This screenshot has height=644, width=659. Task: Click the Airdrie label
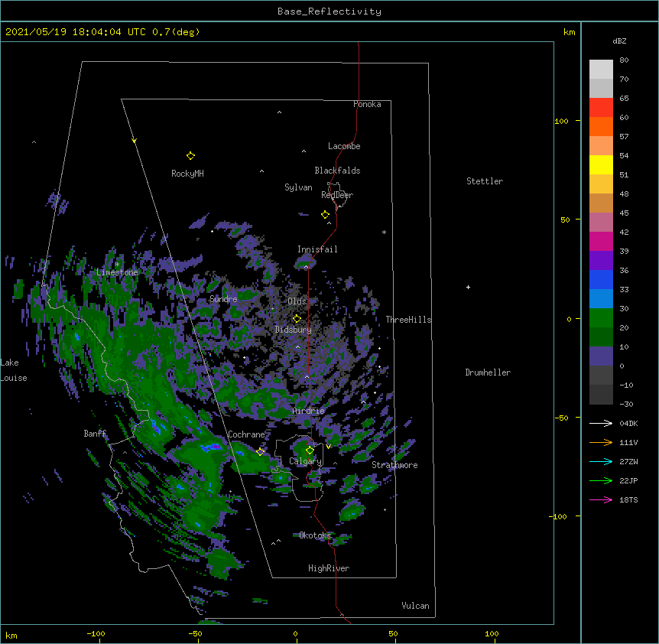point(309,411)
